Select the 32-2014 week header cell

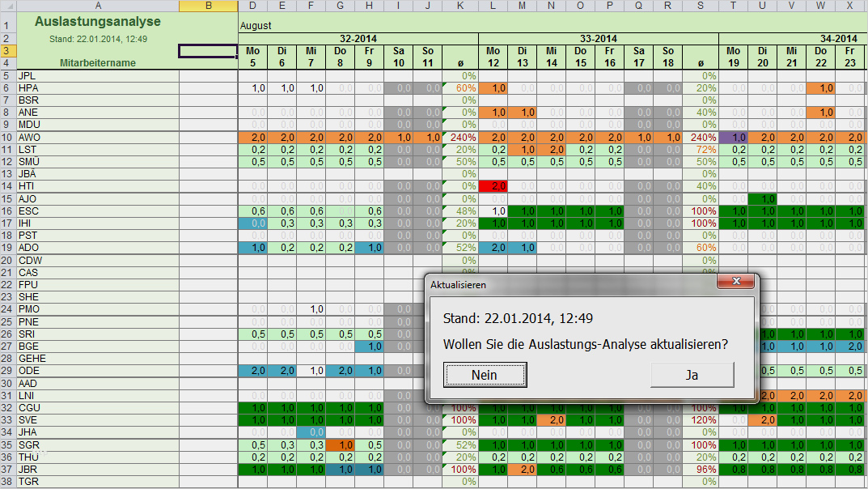click(358, 38)
